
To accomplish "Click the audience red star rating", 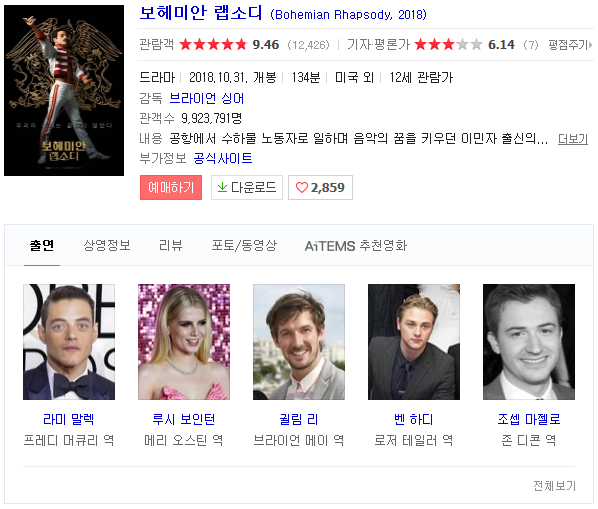I will coord(213,45).
